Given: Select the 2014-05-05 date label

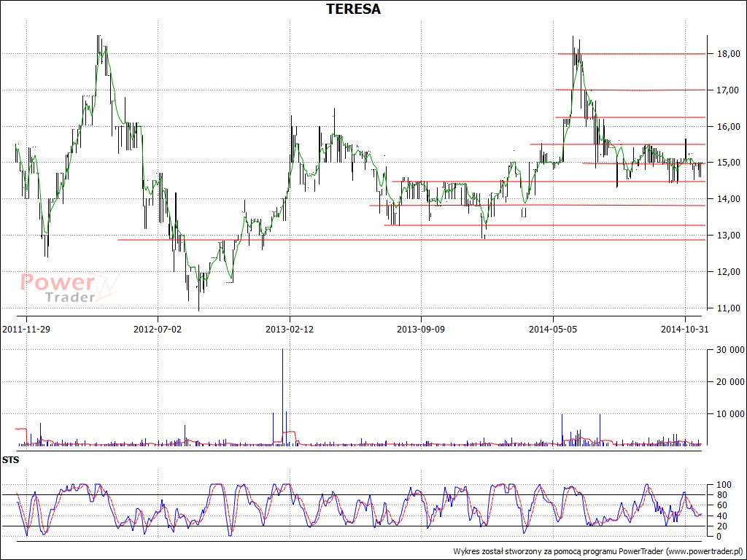Looking at the screenshot, I should [x=553, y=329].
